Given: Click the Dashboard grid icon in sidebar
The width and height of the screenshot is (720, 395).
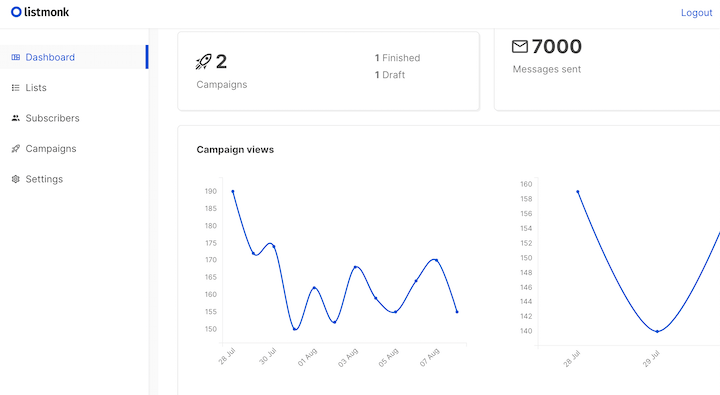Looking at the screenshot, I should pos(16,57).
